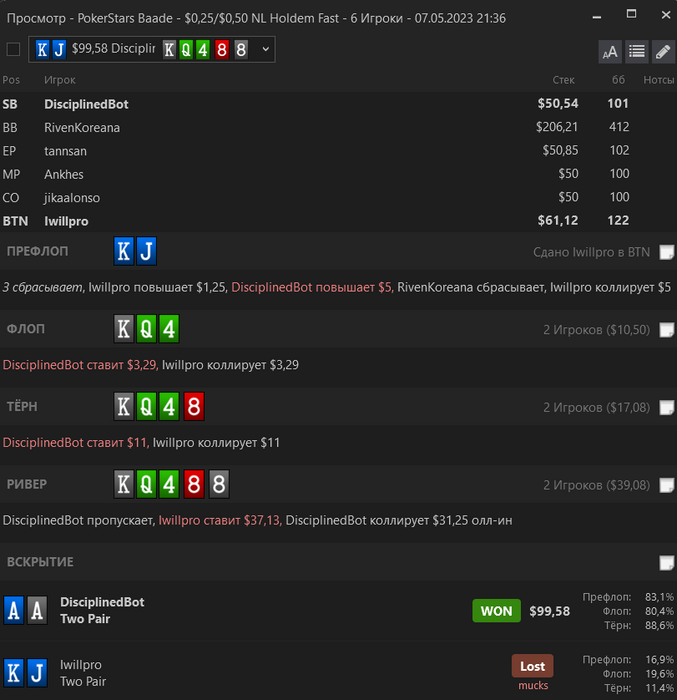Add a note on the Turn street

click(666, 407)
